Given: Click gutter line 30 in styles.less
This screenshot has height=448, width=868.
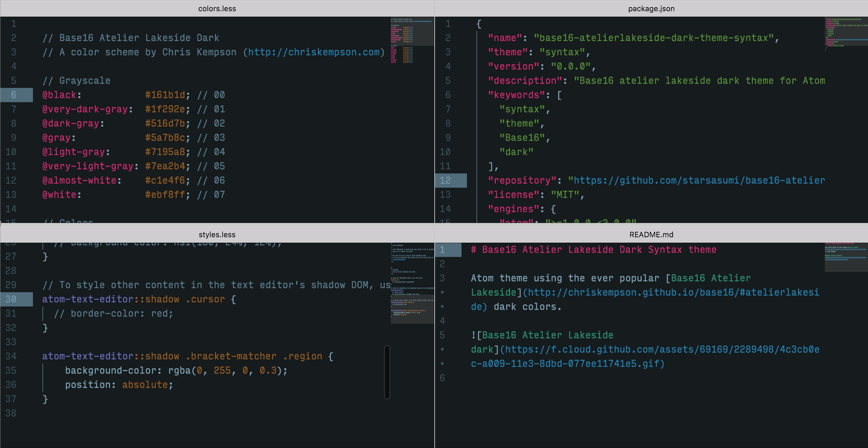Looking at the screenshot, I should [x=11, y=299].
